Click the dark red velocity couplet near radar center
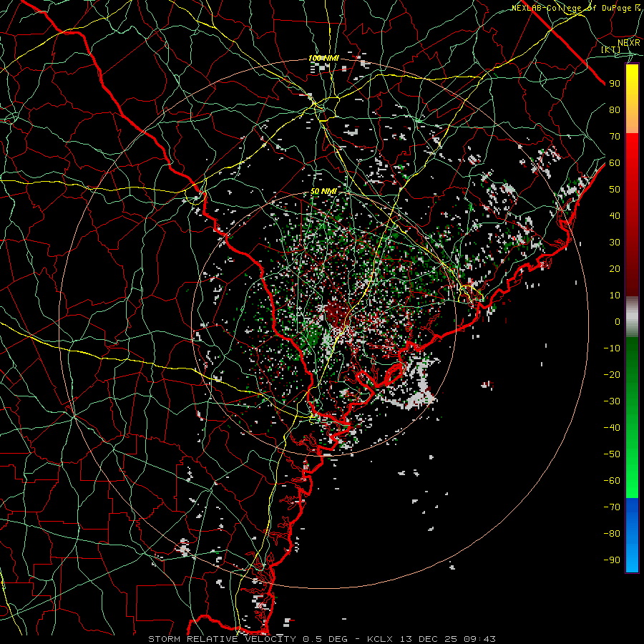This screenshot has height=644, width=644. pos(336,315)
